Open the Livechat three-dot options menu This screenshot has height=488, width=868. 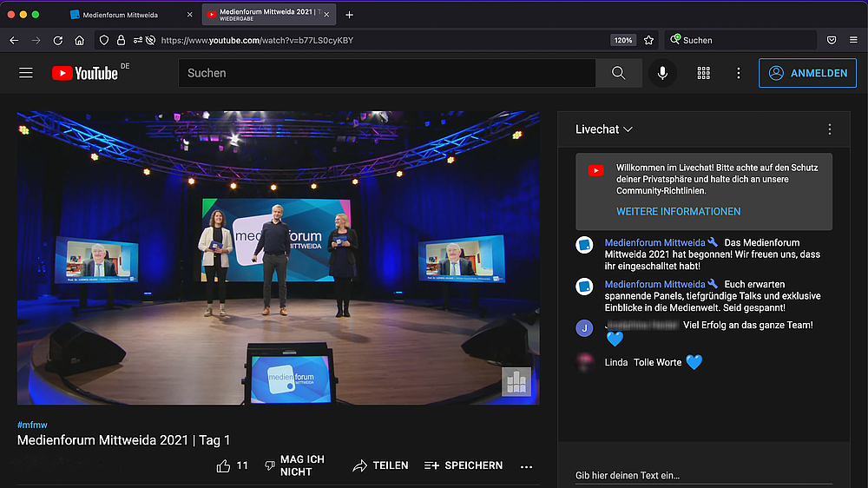click(x=829, y=129)
